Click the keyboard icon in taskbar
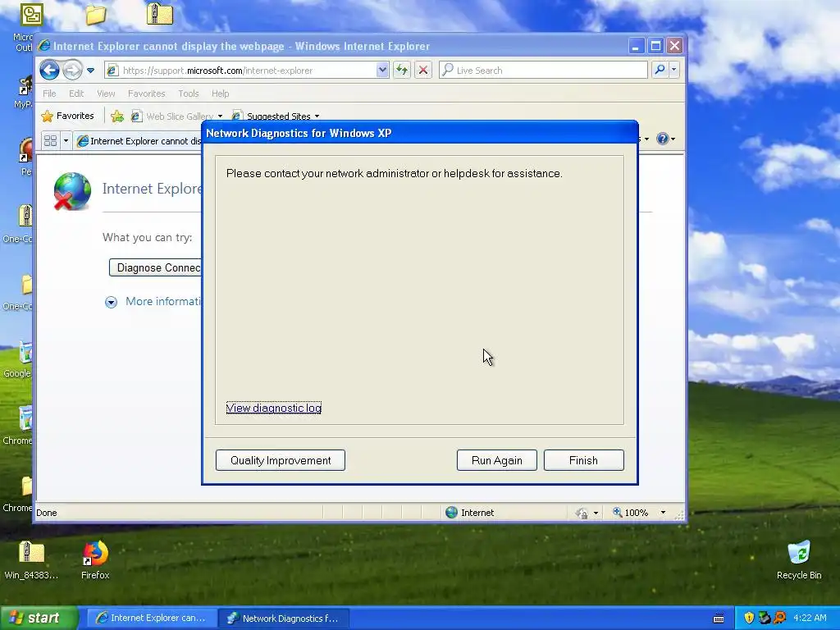This screenshot has width=840, height=630. tap(719, 619)
